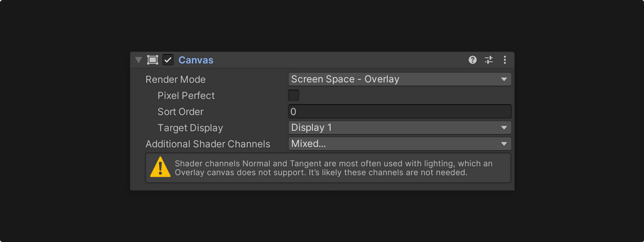Click the yellow warning triangle icon
The width and height of the screenshot is (644, 242).
(x=160, y=167)
